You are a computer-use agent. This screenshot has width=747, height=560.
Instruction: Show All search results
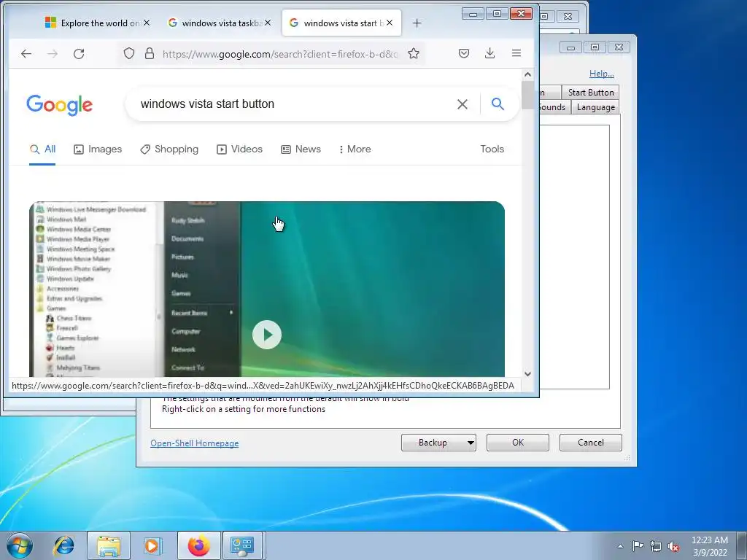point(42,149)
